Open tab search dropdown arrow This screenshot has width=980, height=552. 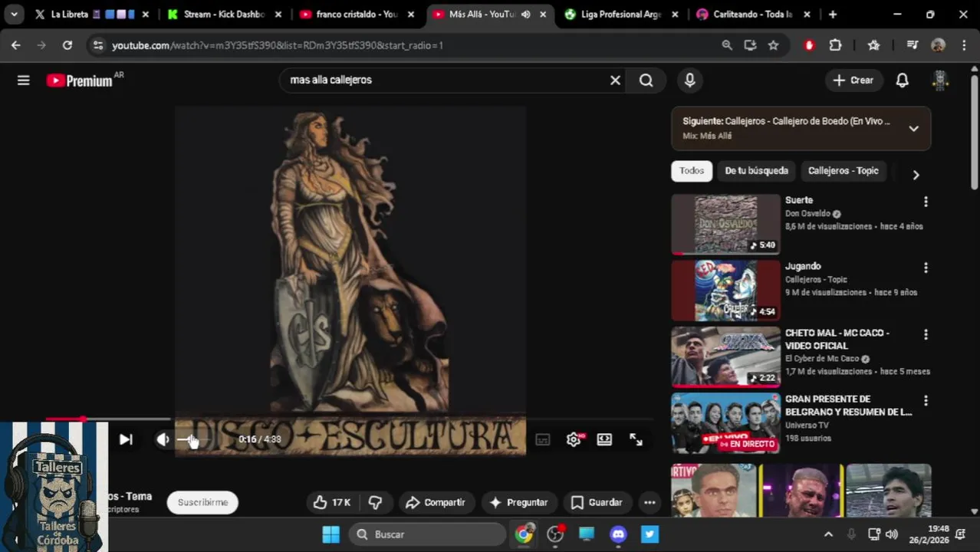pyautogui.click(x=14, y=14)
